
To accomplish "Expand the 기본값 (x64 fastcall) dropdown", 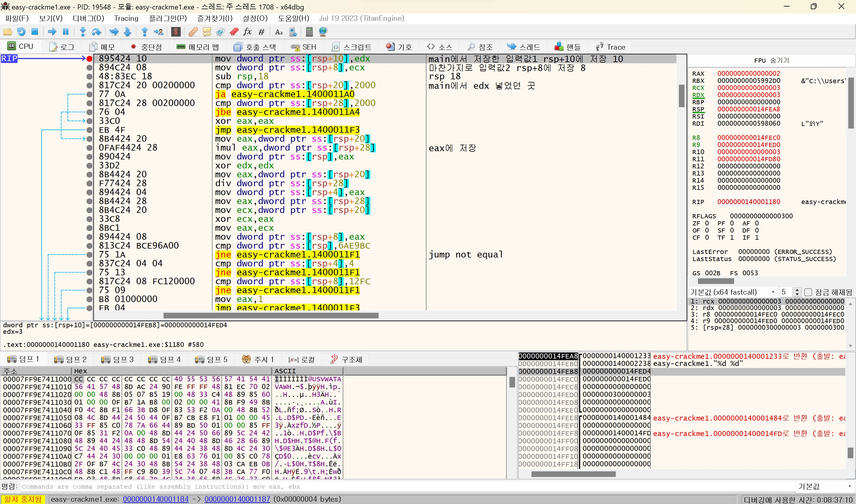I will click(x=773, y=292).
